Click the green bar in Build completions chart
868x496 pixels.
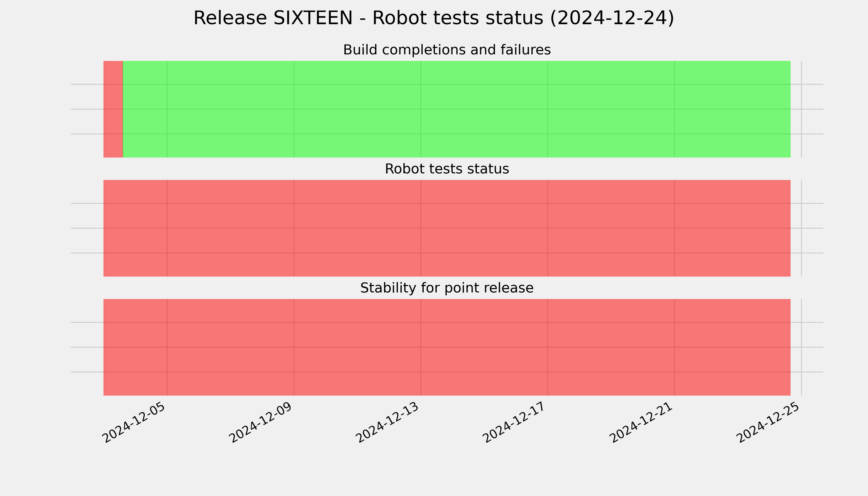[457, 109]
